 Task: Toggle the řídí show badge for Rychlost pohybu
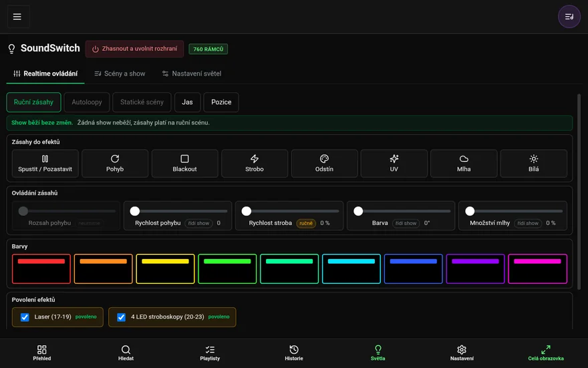click(x=198, y=223)
